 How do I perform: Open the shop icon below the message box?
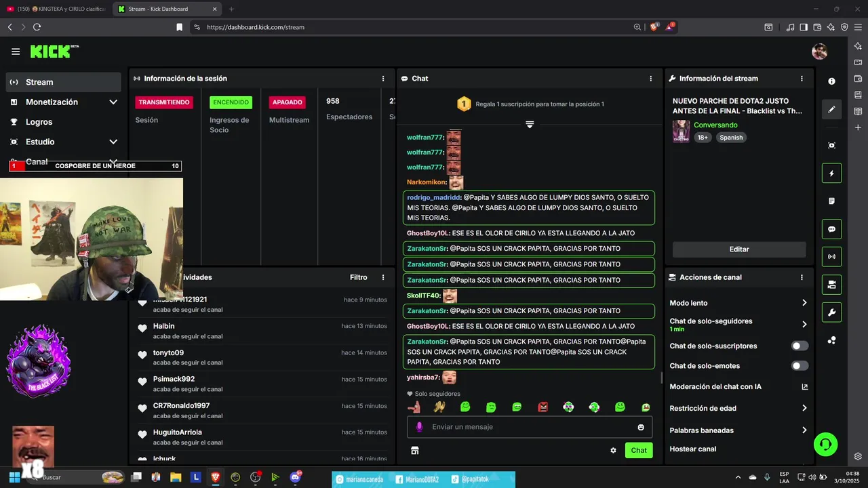coord(415,450)
